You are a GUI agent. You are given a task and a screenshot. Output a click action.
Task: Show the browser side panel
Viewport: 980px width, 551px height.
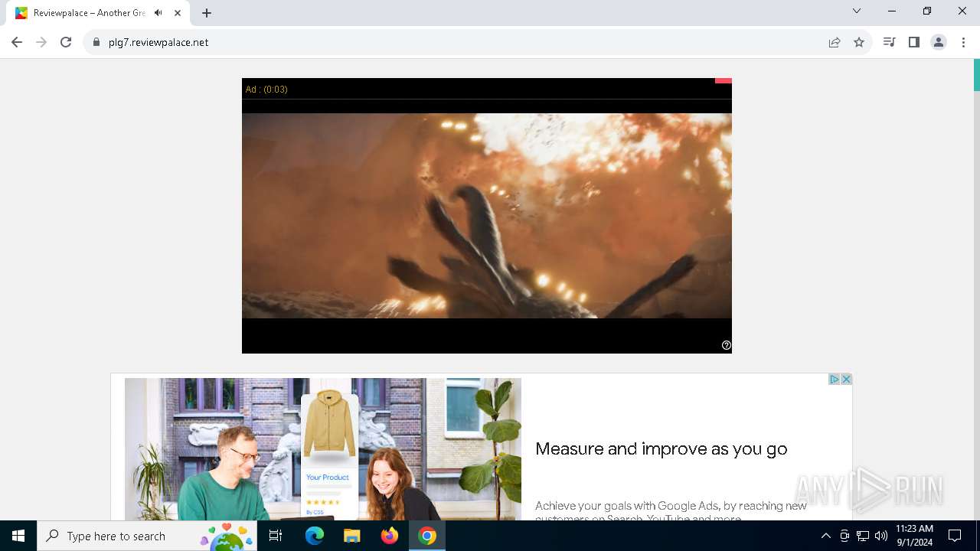point(913,42)
